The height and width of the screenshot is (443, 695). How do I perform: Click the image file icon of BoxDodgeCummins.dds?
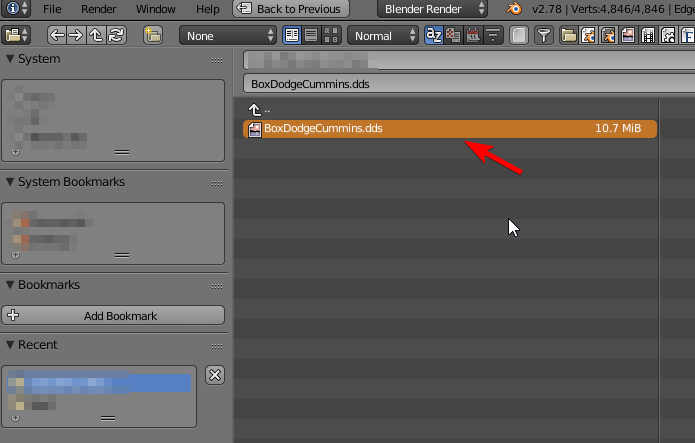(255, 129)
